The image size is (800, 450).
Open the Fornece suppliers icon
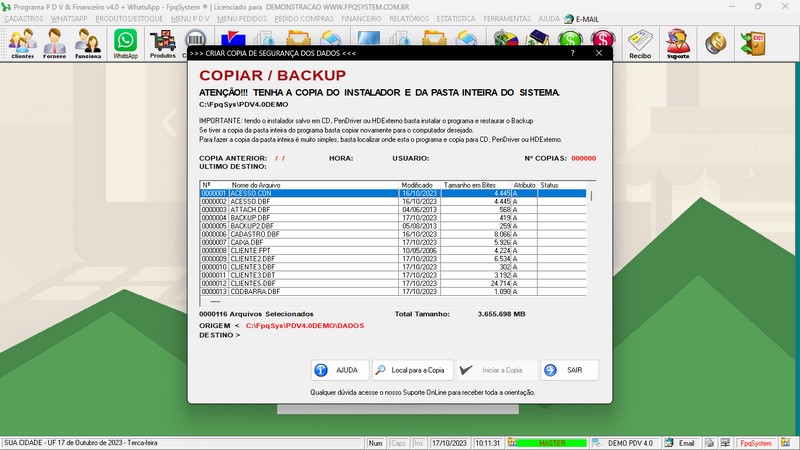(x=54, y=43)
